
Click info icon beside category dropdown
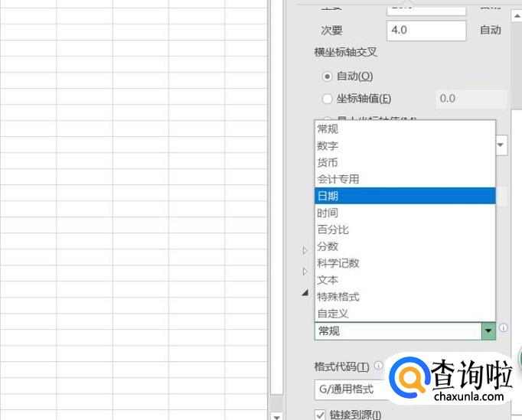click(503, 328)
